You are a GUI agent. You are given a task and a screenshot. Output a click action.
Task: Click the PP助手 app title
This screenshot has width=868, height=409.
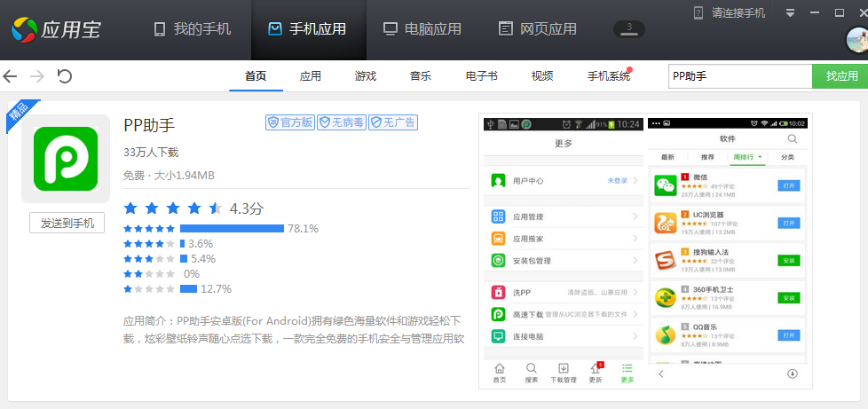click(x=149, y=126)
